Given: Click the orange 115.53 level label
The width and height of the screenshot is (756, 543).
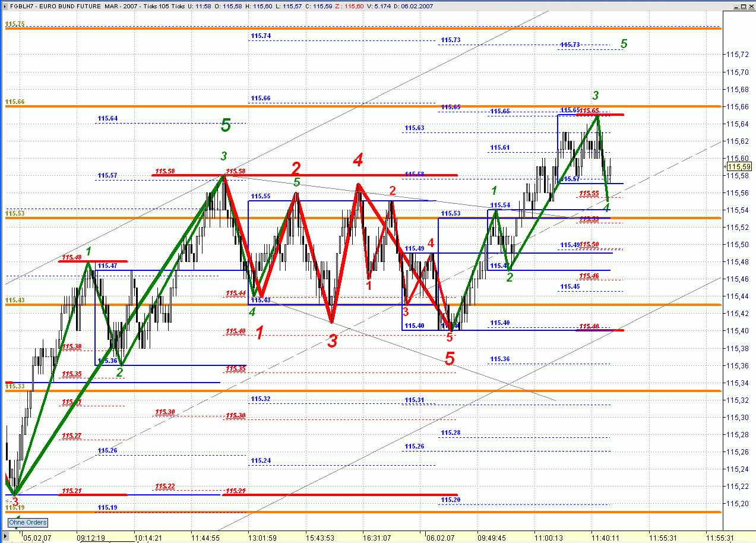Looking at the screenshot, I should point(15,213).
